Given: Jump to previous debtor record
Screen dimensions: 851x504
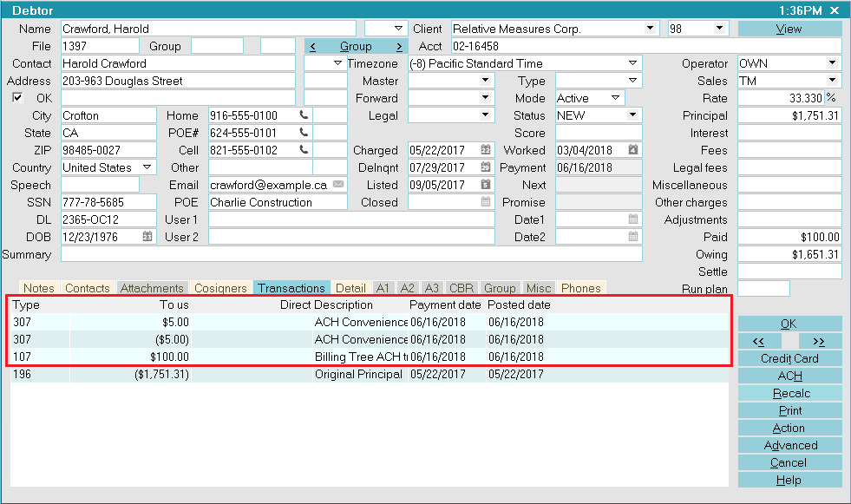Looking at the screenshot, I should pyautogui.click(x=759, y=341).
